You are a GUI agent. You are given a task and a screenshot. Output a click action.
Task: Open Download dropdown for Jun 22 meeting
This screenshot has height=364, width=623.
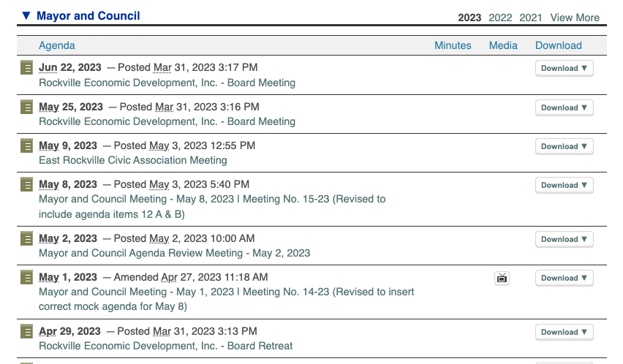564,69
